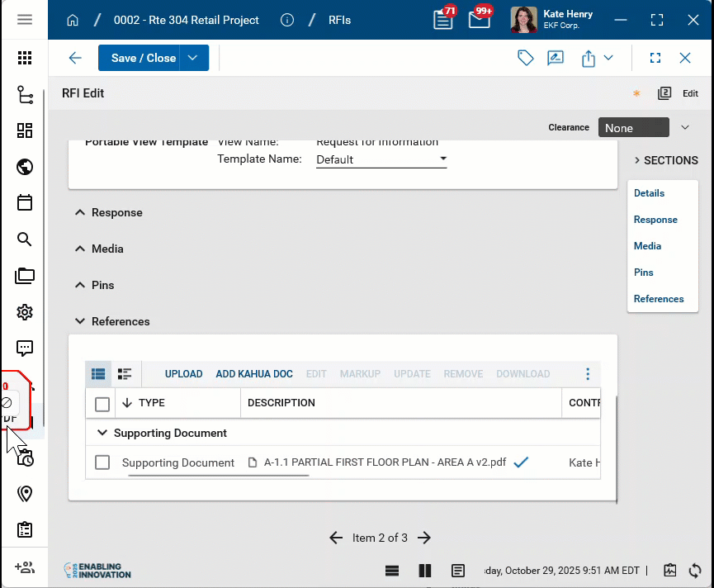The image size is (714, 588).
Task: Open the globe icon in sidebar
Action: pyautogui.click(x=25, y=167)
